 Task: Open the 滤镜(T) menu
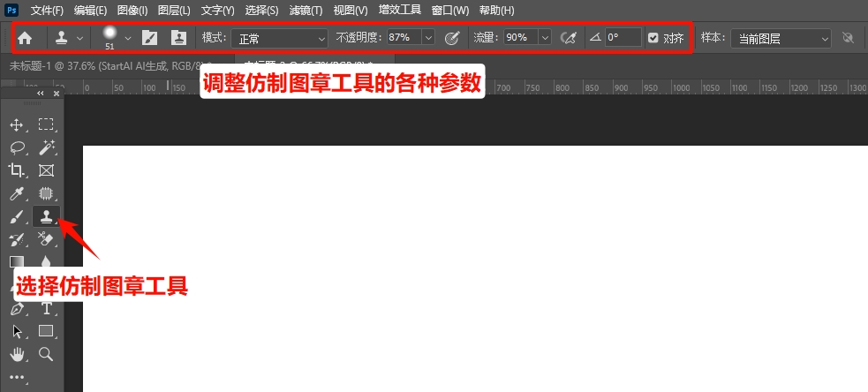click(x=306, y=10)
